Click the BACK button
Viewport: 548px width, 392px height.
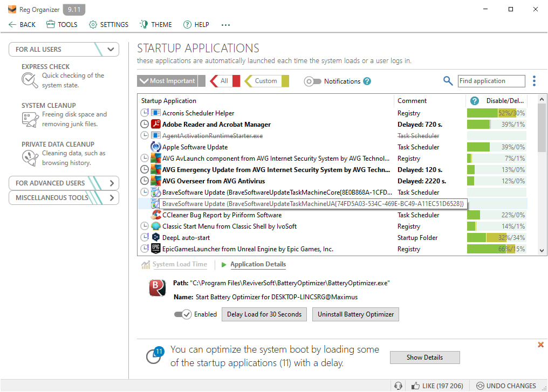pos(22,24)
